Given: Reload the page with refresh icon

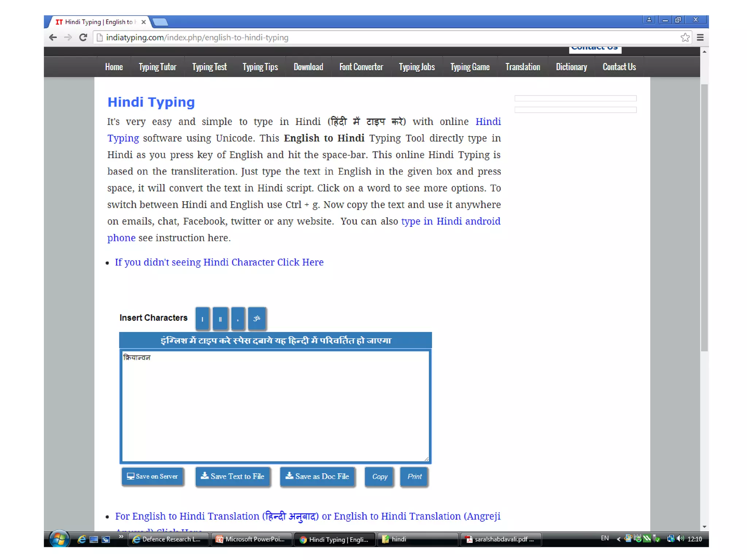Looking at the screenshot, I should (83, 37).
